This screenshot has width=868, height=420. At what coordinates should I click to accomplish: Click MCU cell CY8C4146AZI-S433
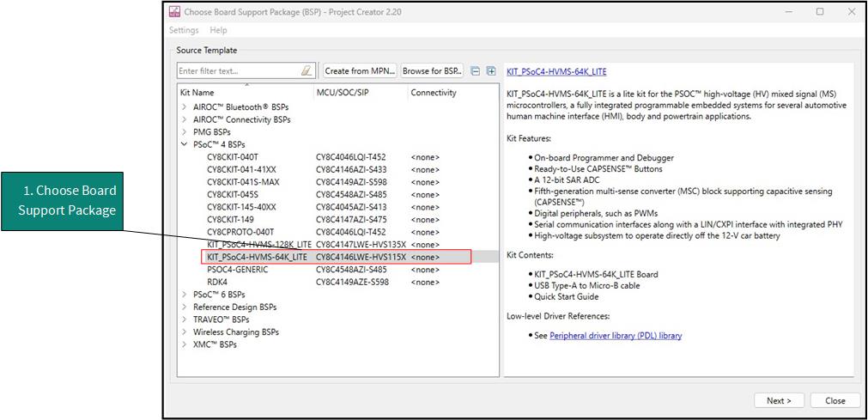coord(351,169)
